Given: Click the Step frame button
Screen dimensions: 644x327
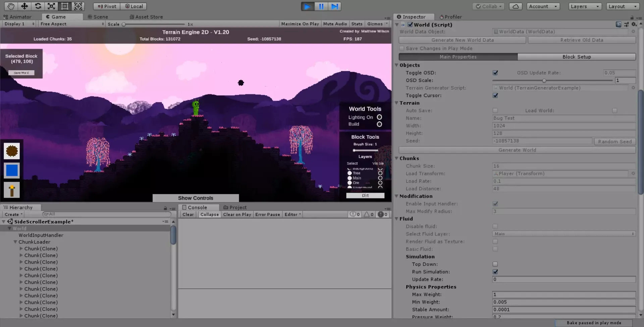Looking at the screenshot, I should (x=334, y=6).
